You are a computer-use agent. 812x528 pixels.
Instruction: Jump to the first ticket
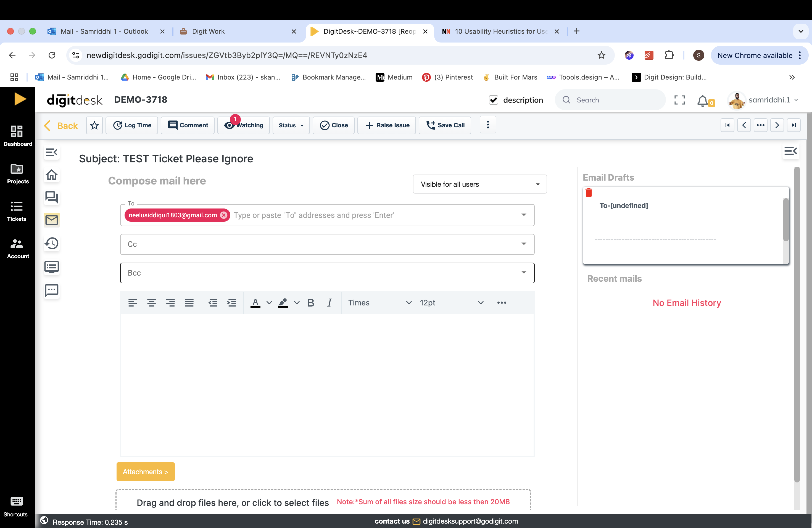tap(727, 125)
